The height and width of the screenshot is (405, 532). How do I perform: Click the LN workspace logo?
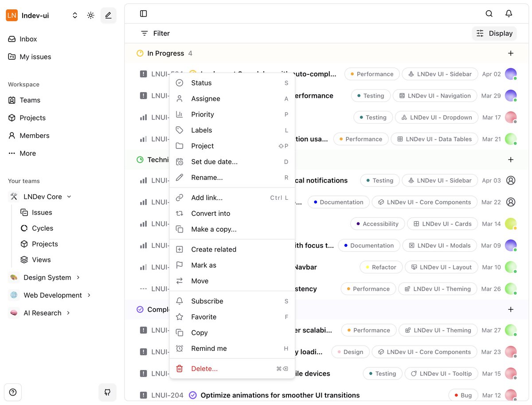(x=12, y=15)
